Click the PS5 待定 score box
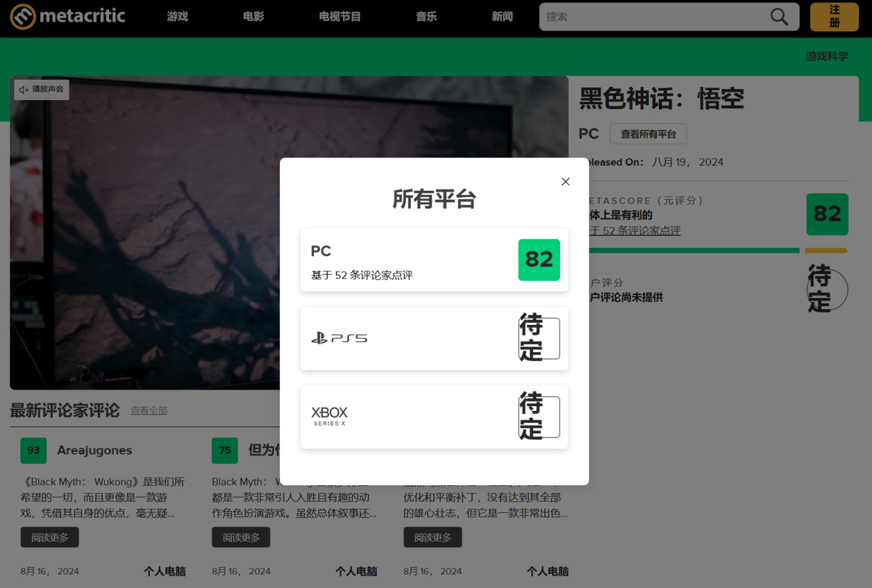 (x=539, y=339)
